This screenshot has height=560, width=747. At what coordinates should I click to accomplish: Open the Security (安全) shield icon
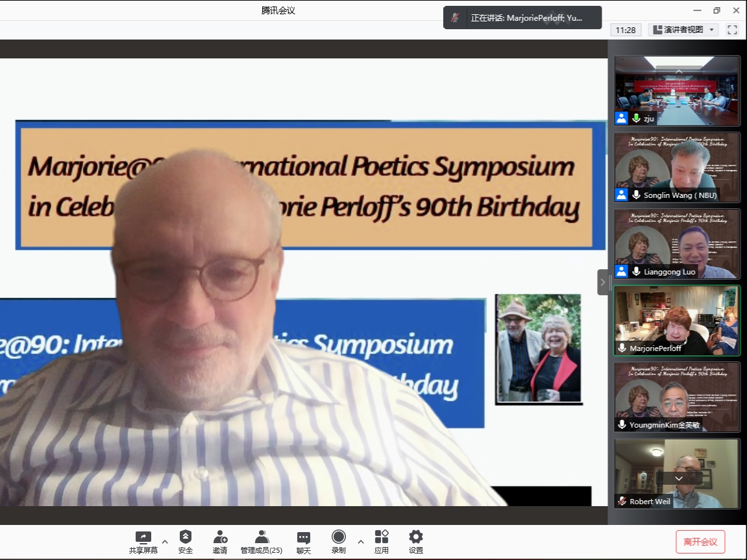(x=186, y=537)
